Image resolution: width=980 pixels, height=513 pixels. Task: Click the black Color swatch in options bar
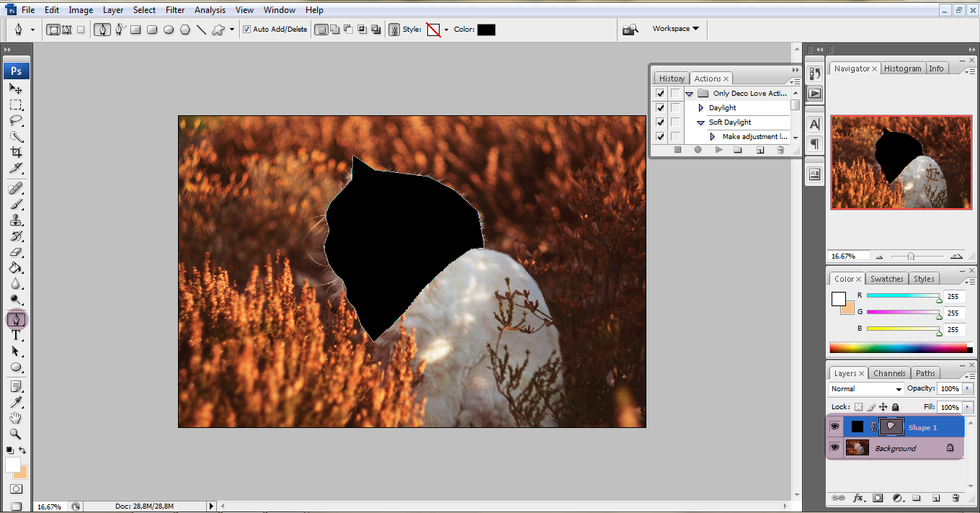(x=486, y=30)
